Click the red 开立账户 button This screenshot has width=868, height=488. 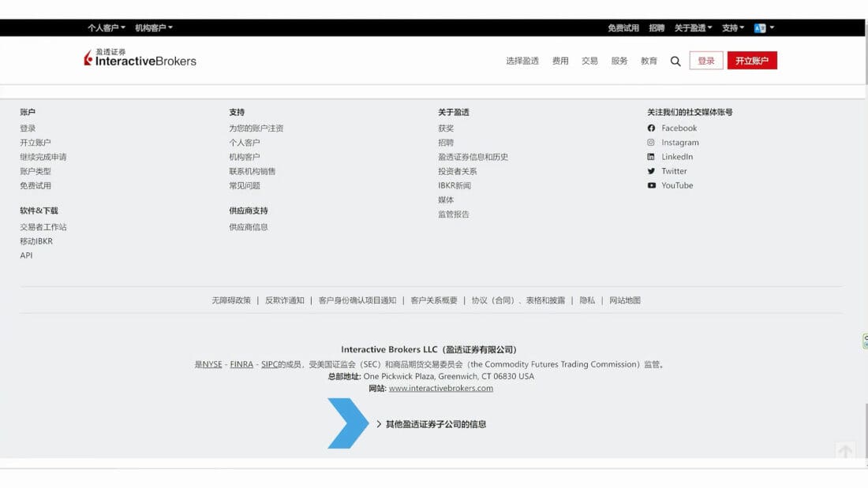tap(751, 61)
